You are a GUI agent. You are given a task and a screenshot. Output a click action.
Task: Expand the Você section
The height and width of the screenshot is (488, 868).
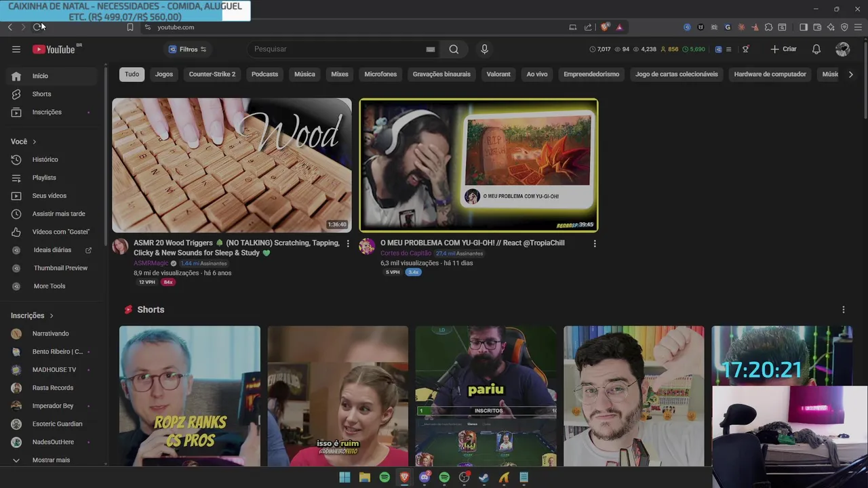[x=24, y=142]
